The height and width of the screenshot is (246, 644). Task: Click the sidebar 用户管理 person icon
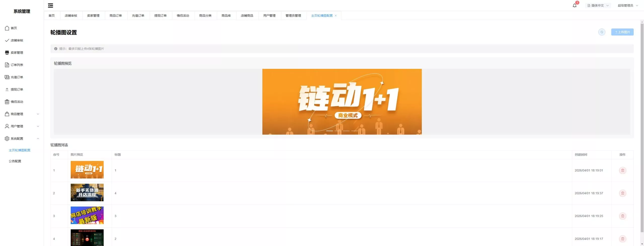[x=7, y=126]
